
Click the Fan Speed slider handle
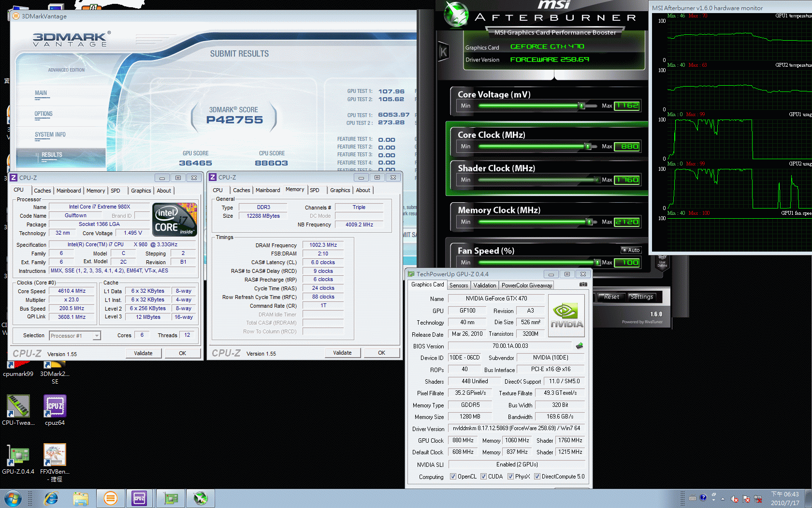click(598, 262)
